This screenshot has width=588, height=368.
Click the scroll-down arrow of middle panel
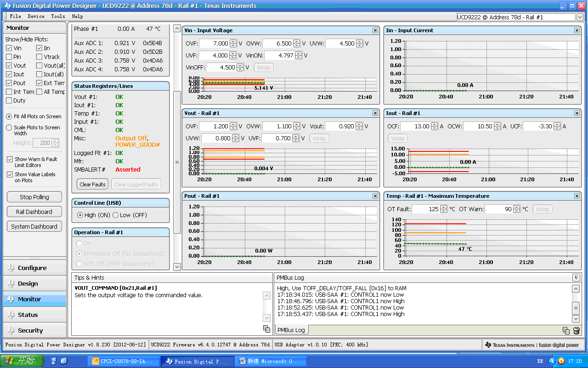pyautogui.click(x=177, y=267)
